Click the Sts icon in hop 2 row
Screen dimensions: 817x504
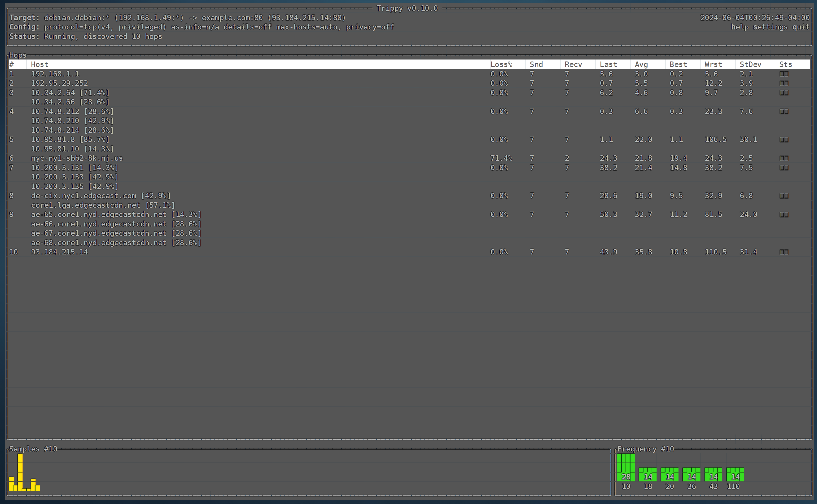pyautogui.click(x=784, y=83)
